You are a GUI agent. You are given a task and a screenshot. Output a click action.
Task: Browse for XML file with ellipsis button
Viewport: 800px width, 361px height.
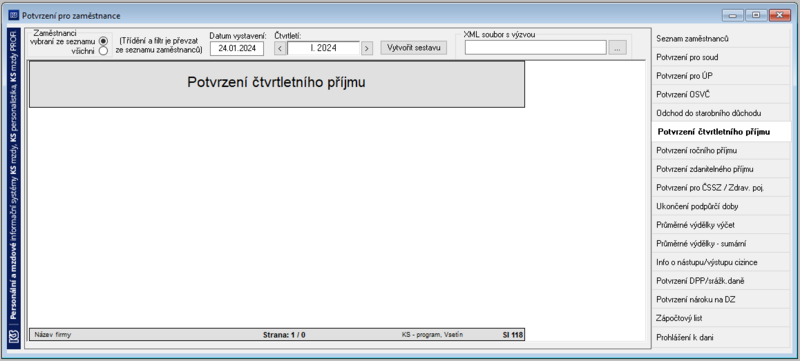[x=617, y=48]
